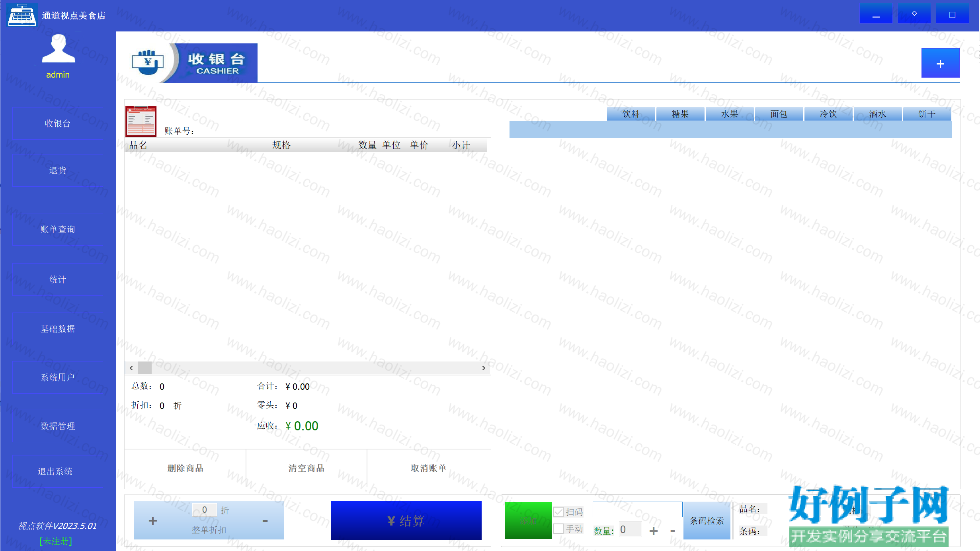Click the 条码检索 button
Image resolution: width=980 pixels, height=551 pixels.
[707, 521]
